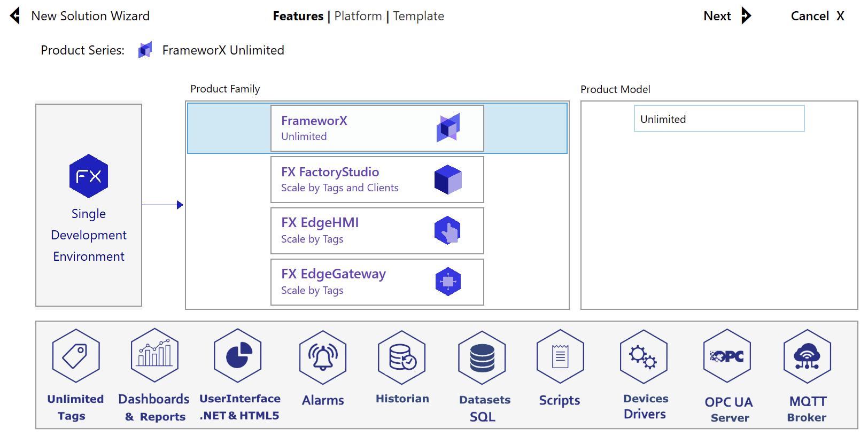
Task: Choose the FrameworX Unlimited product family
Action: click(377, 128)
